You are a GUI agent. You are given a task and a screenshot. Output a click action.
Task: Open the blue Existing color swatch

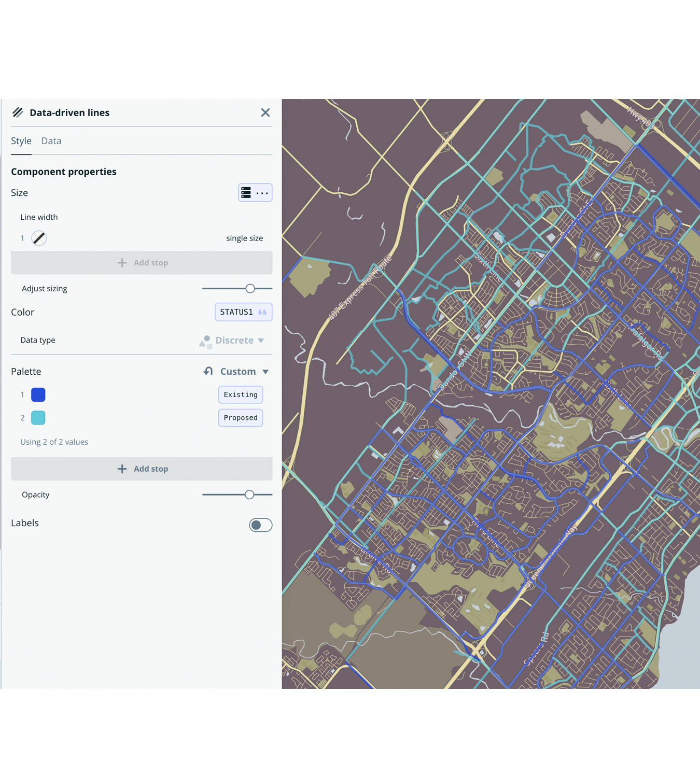(38, 395)
